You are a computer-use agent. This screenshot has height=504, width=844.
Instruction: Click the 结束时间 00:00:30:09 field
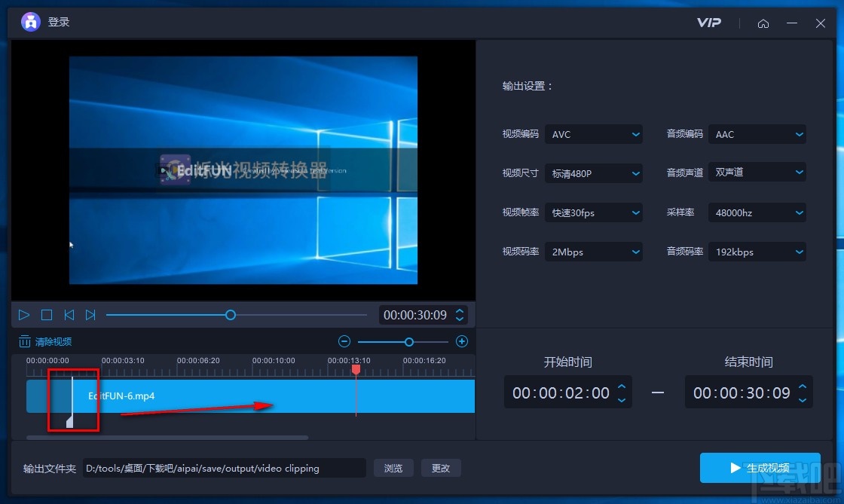coord(749,393)
